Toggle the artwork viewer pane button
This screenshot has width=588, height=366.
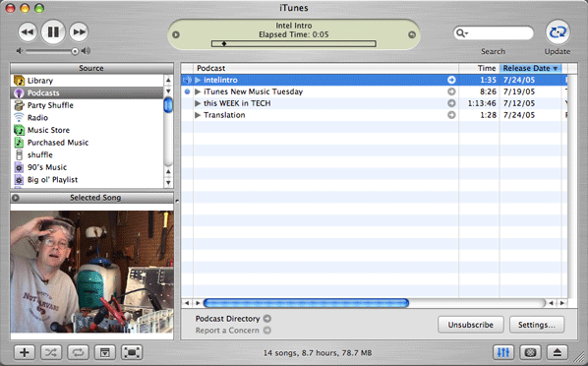coord(104,352)
